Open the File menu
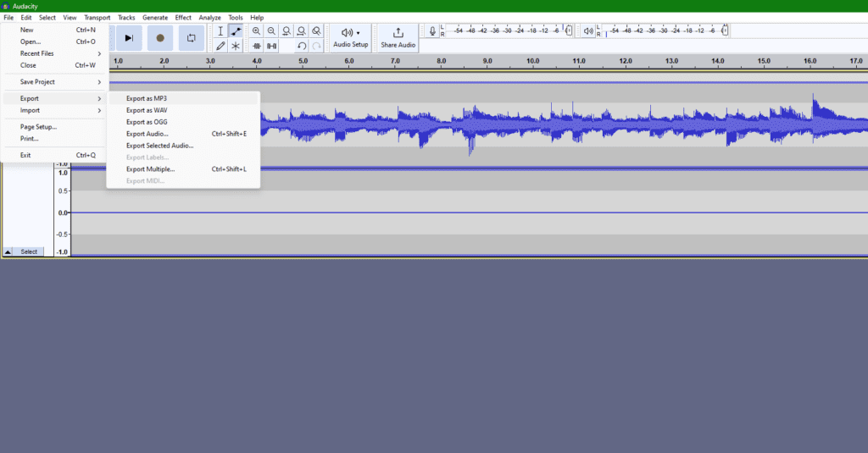 (8, 18)
